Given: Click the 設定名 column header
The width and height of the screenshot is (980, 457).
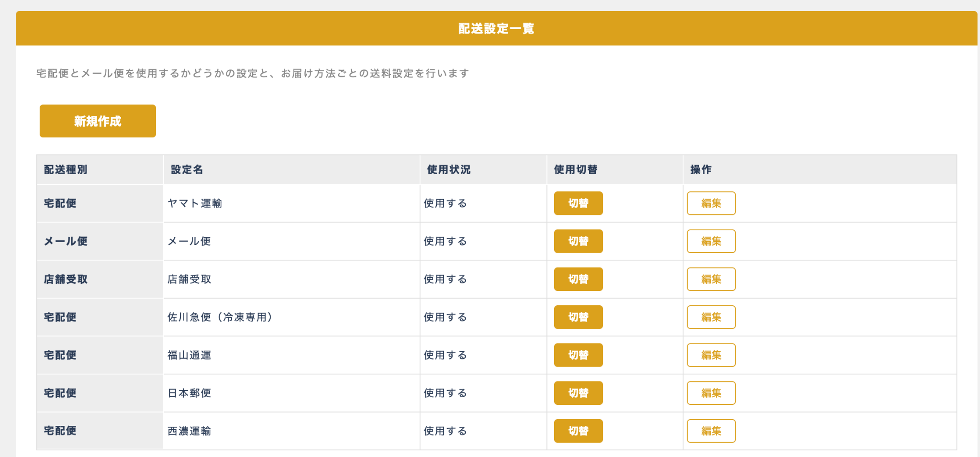Looking at the screenshot, I should click(x=187, y=170).
